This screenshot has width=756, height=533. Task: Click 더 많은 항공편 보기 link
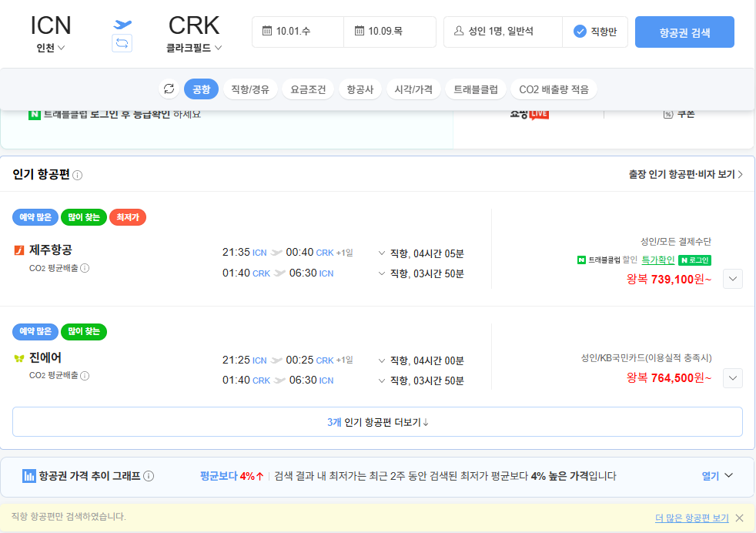pyautogui.click(x=691, y=518)
